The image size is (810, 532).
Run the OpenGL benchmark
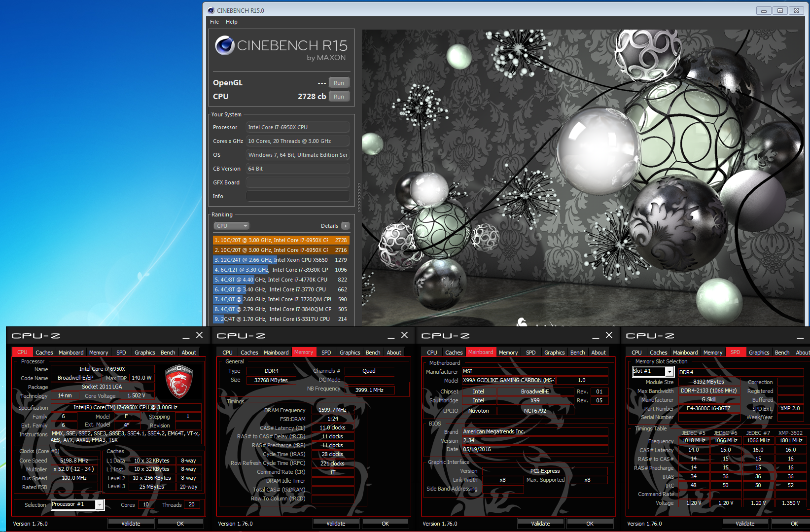(x=339, y=83)
